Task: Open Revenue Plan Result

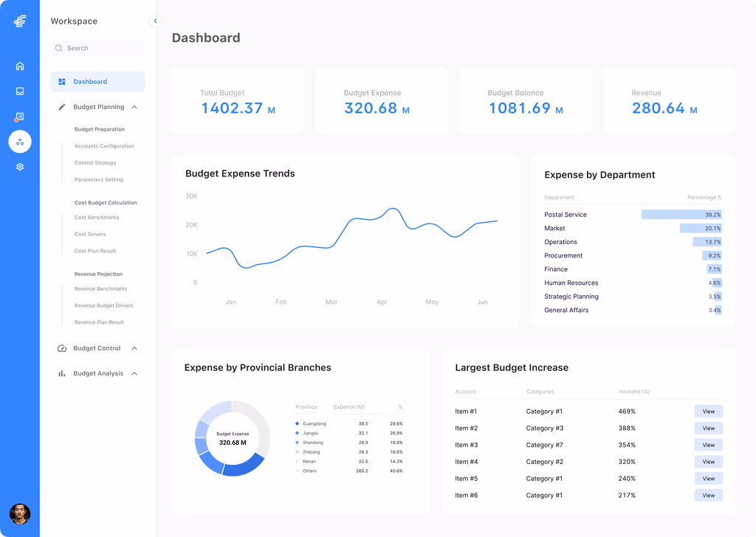Action: 99,322
